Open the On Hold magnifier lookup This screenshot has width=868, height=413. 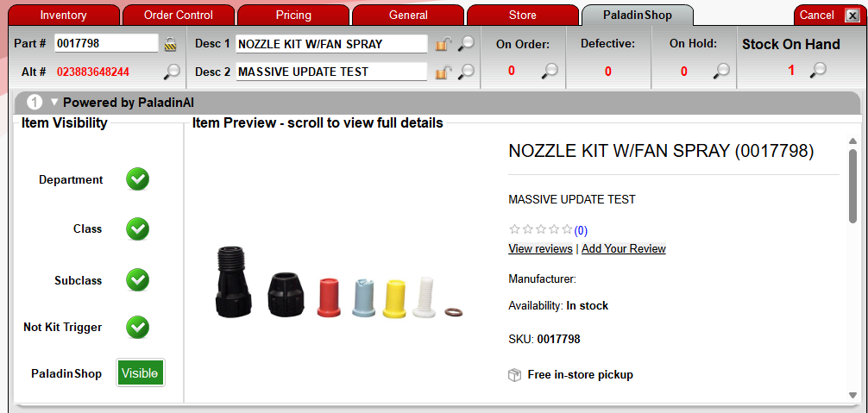point(720,70)
